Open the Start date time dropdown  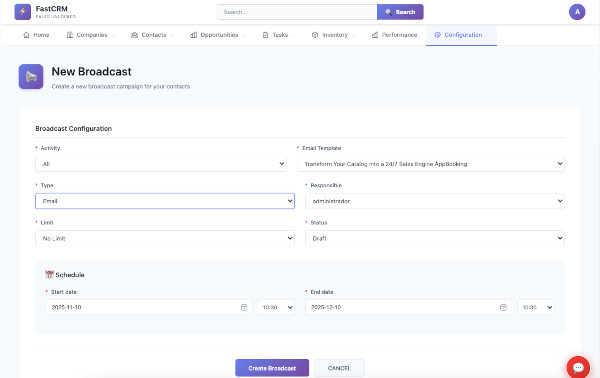(276, 307)
